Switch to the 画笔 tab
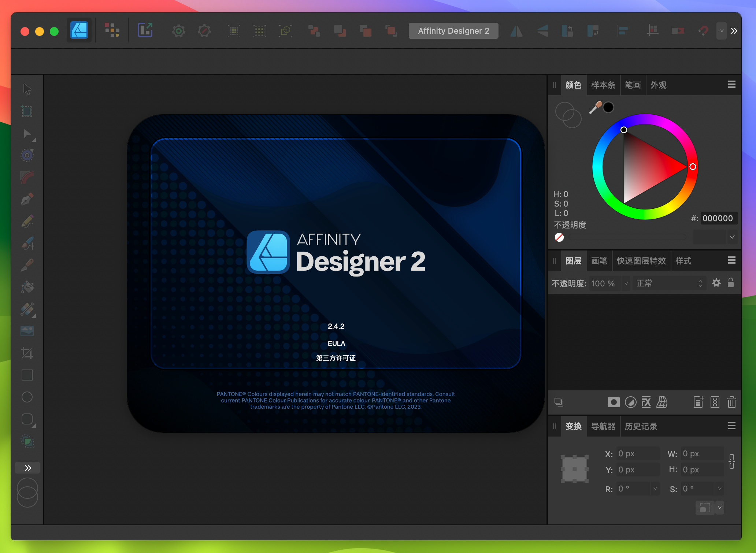 coord(599,261)
